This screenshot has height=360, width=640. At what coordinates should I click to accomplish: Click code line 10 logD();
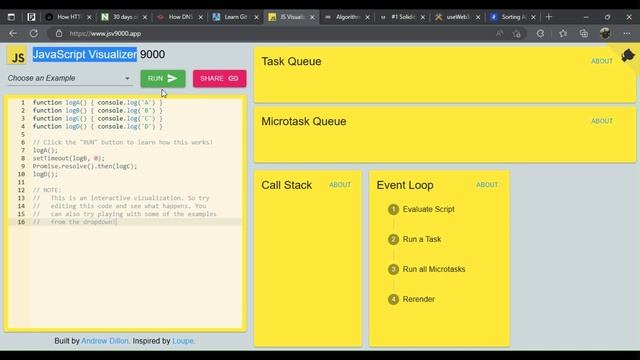[x=45, y=174]
